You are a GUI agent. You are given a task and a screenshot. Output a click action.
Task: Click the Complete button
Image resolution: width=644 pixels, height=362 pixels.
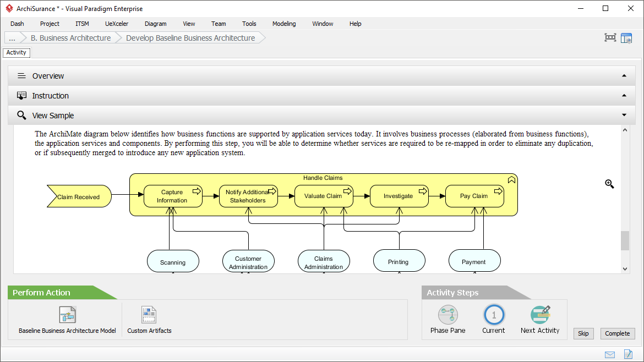click(617, 333)
